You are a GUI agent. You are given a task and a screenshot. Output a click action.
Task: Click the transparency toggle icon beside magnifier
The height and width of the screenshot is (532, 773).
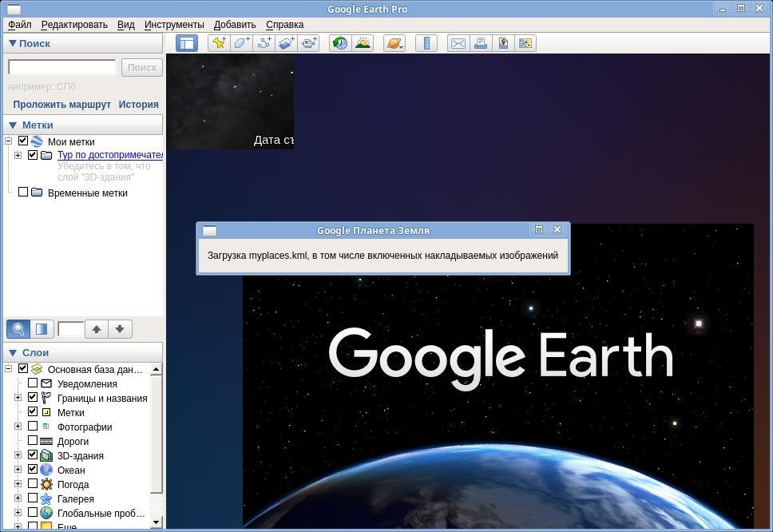point(42,329)
